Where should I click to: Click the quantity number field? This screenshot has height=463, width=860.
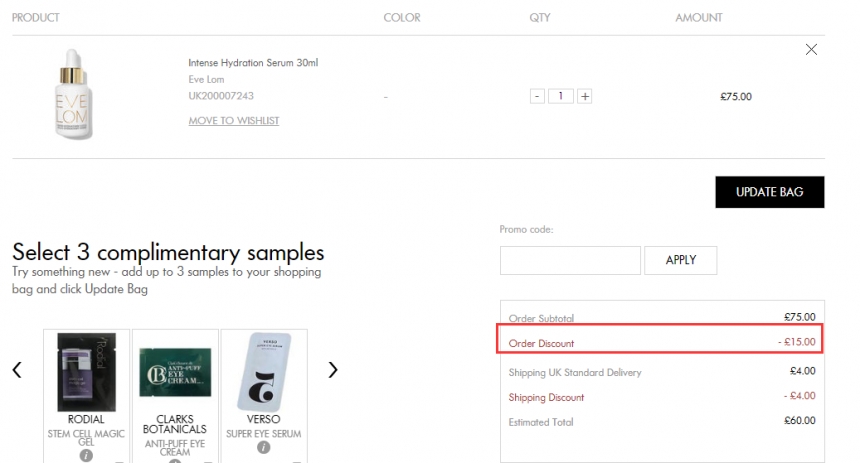pyautogui.click(x=561, y=97)
